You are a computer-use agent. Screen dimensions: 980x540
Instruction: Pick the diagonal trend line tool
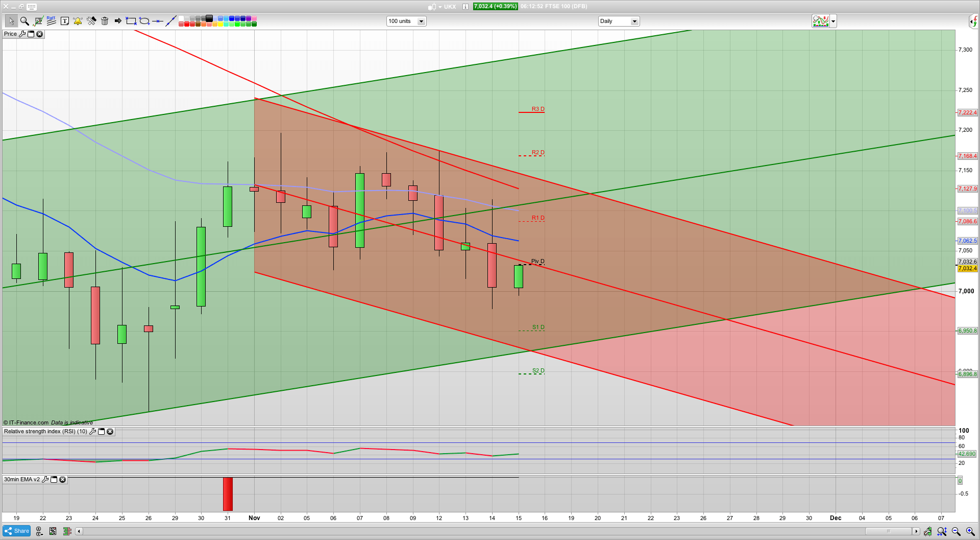click(171, 21)
